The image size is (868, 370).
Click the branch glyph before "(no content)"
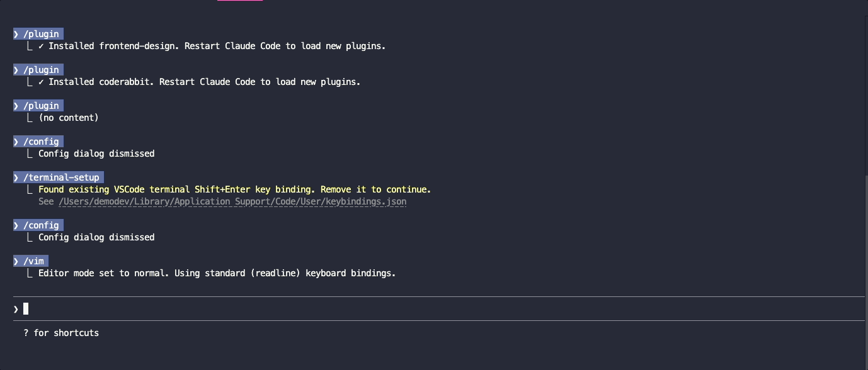pos(30,118)
